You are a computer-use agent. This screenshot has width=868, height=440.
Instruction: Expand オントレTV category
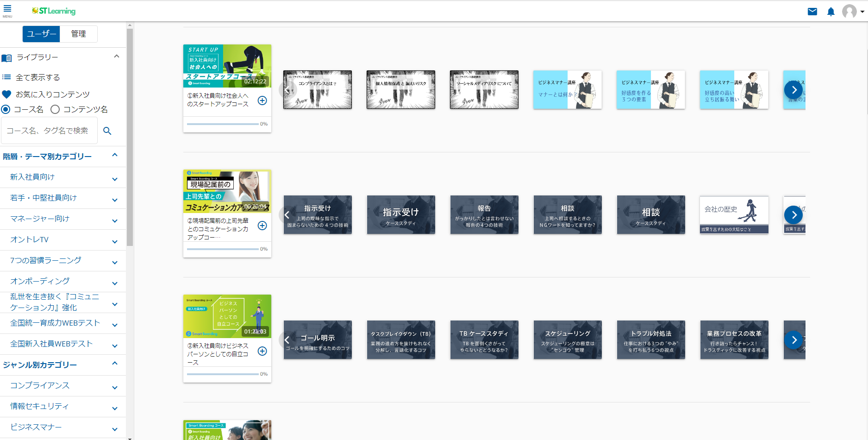point(115,242)
